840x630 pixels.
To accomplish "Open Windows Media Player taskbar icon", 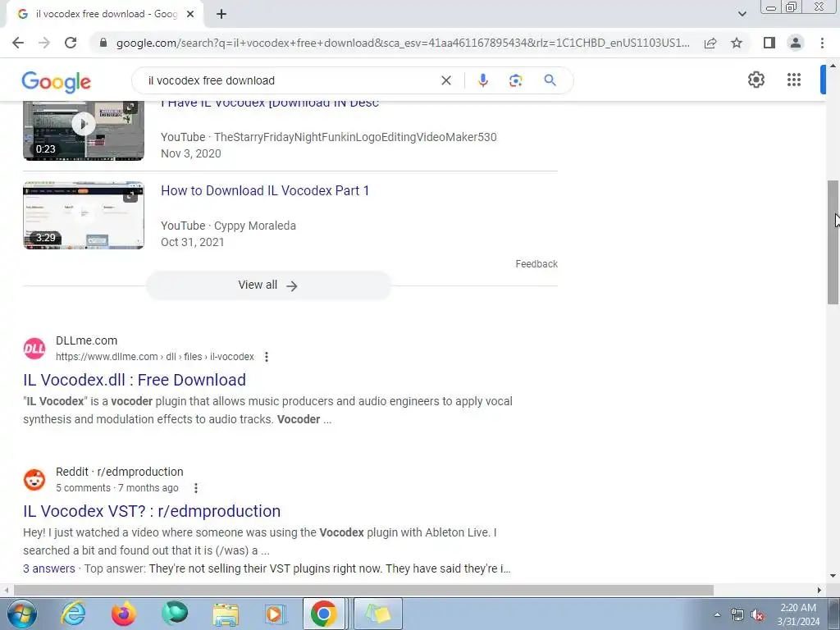I will (276, 614).
